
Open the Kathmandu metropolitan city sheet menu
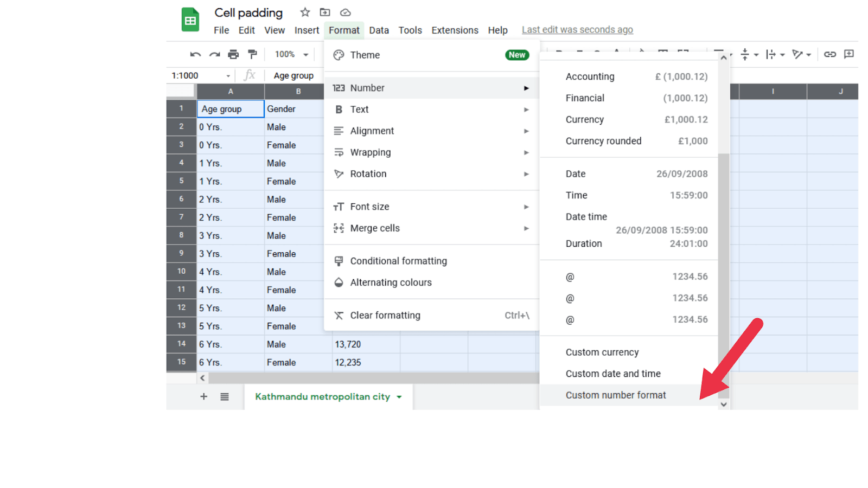click(399, 396)
